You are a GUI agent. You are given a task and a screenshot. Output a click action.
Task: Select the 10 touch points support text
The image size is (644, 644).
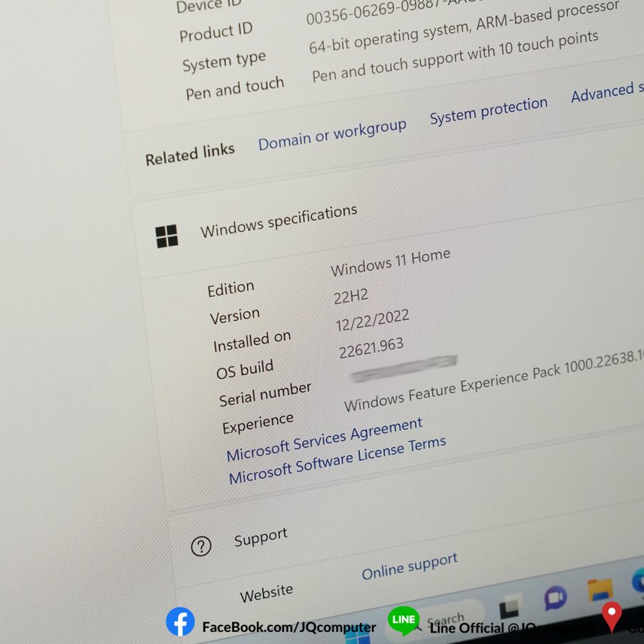pos(454,57)
